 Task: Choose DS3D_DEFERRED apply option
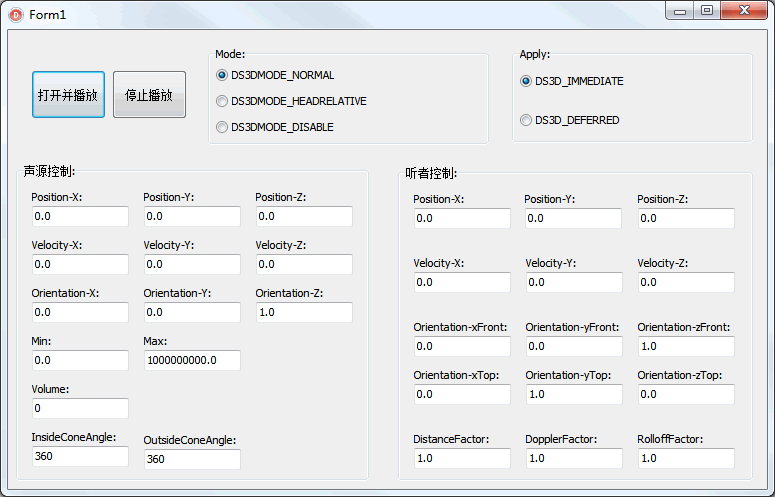[570, 120]
